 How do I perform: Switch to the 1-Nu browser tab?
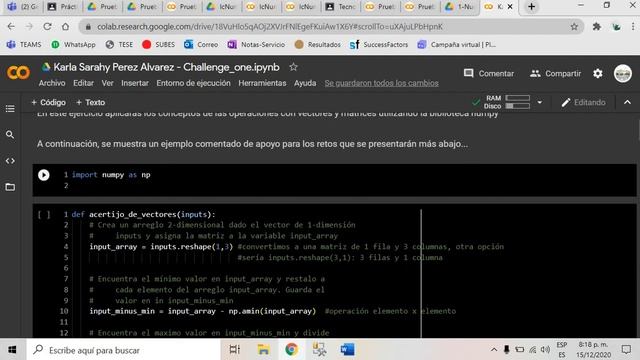pos(460,7)
